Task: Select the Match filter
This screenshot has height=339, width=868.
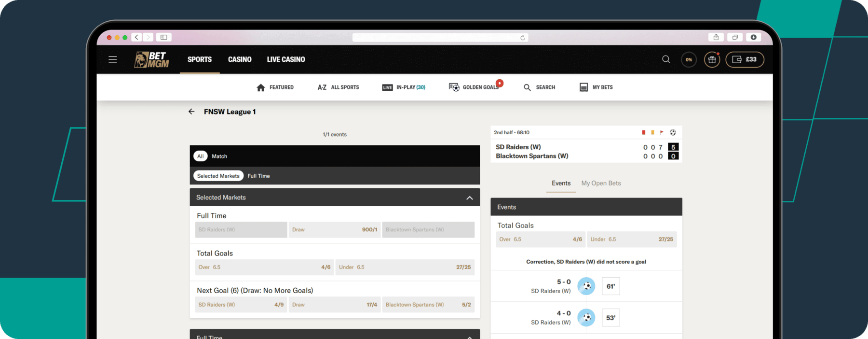Action: click(219, 156)
